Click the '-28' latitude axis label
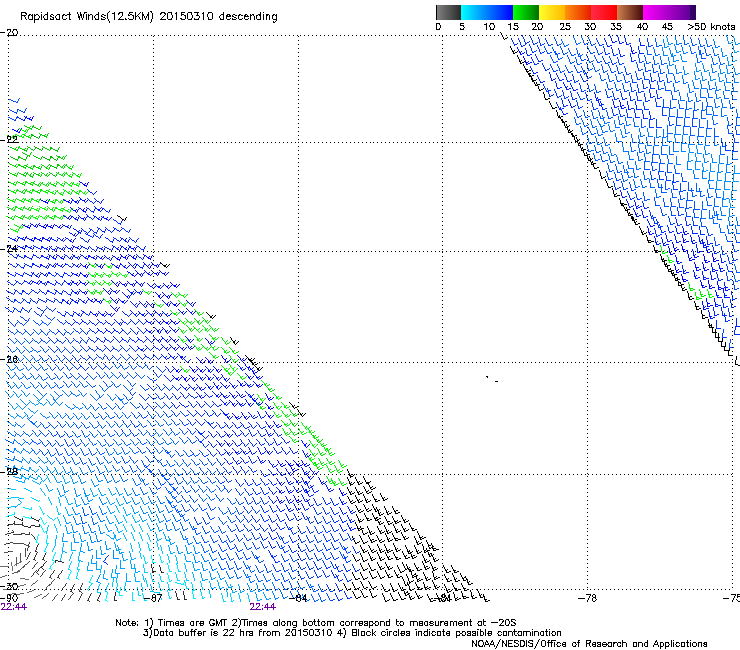Viewport: 740px width, 650px height. (x=9, y=471)
